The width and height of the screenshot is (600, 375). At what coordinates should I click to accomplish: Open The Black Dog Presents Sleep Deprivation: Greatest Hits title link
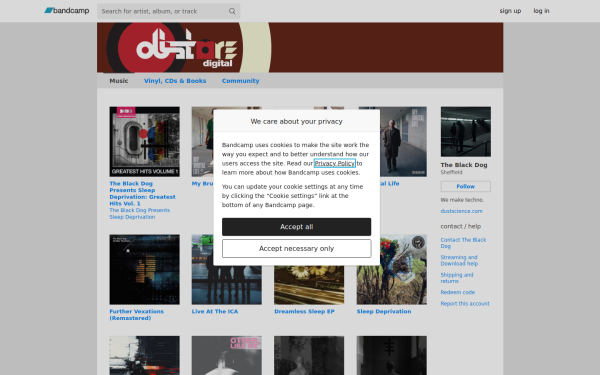point(142,193)
